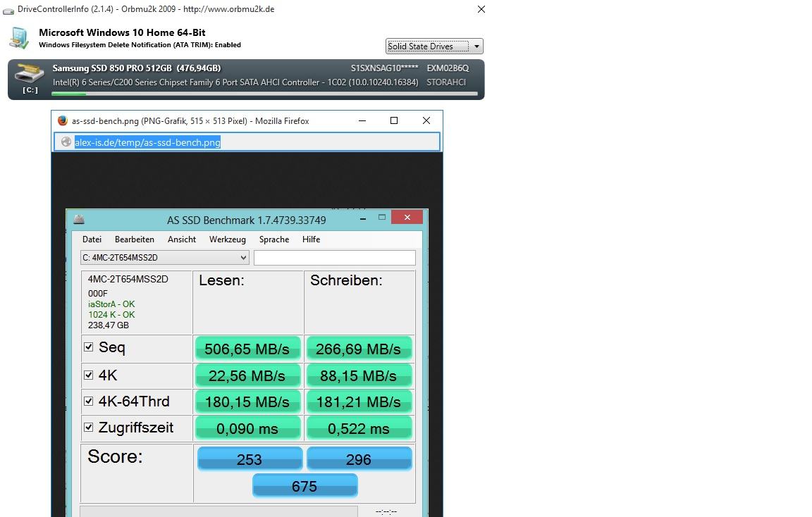This screenshot has width=812, height=517.
Task: Click the globe site identity icon in address bar
Action: pos(66,142)
